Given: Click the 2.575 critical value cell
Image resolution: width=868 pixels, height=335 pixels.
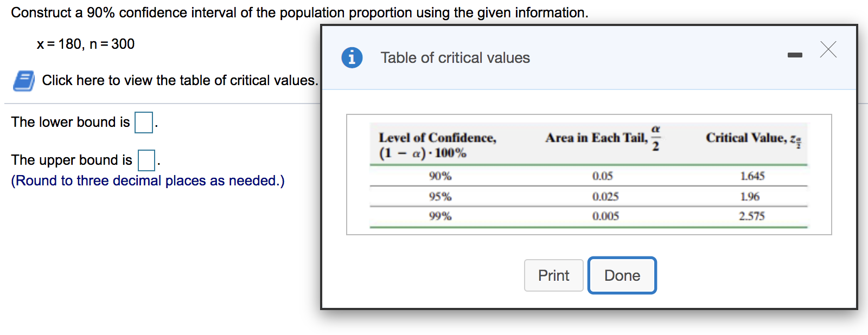Looking at the screenshot, I should click(x=751, y=216).
